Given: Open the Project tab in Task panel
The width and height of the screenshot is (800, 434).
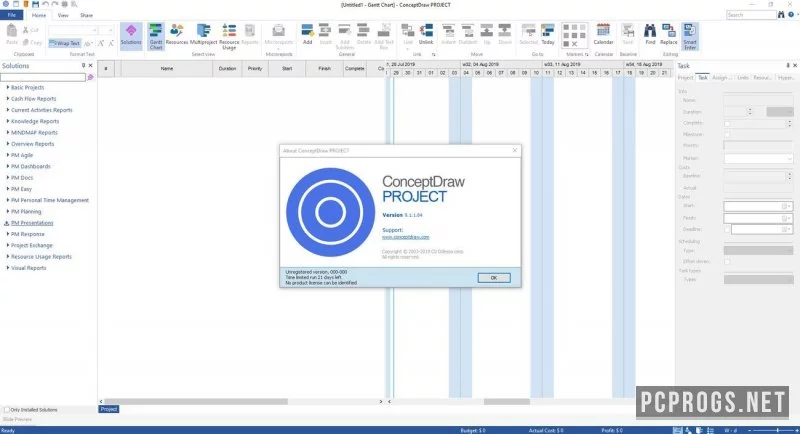Looking at the screenshot, I should pos(685,78).
